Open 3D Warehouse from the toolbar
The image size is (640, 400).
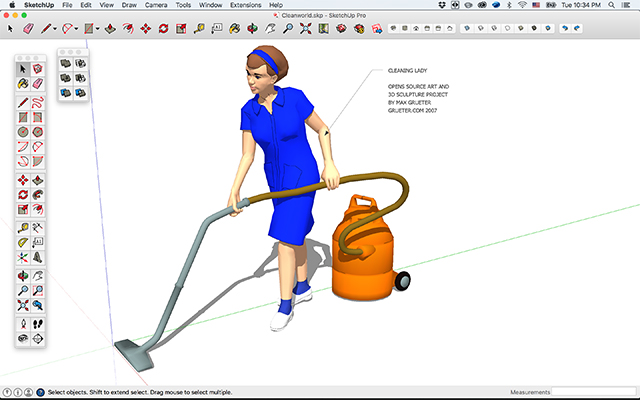pyautogui.click(x=341, y=29)
